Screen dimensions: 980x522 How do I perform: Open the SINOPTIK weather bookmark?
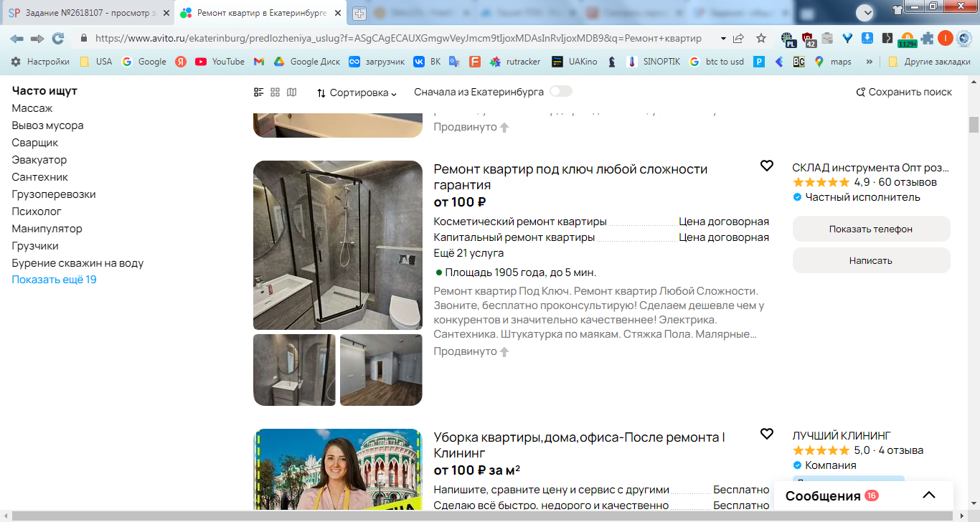click(x=653, y=62)
